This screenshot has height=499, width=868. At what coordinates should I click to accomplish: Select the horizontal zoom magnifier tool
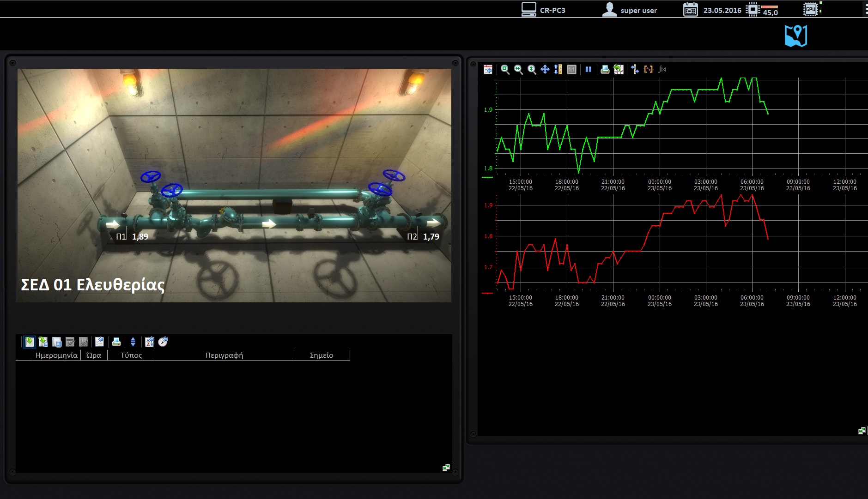click(518, 70)
